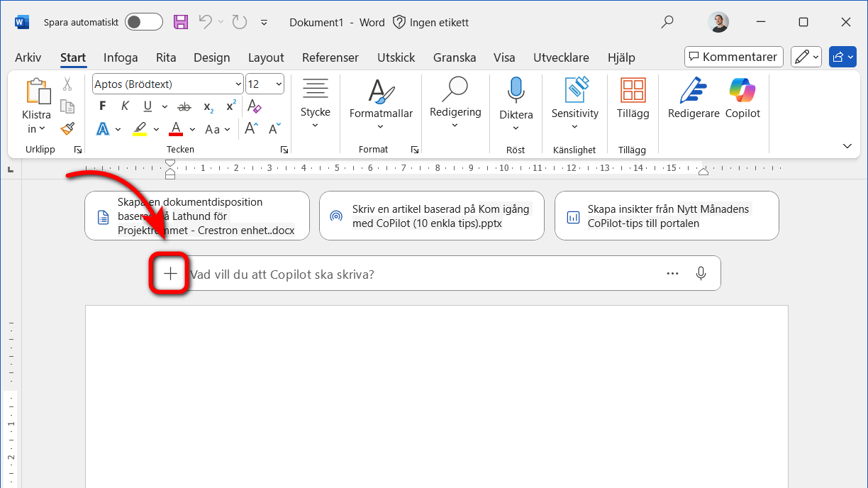Click the Sensitivity icon
The width and height of the screenshot is (868, 488).
click(x=575, y=91)
